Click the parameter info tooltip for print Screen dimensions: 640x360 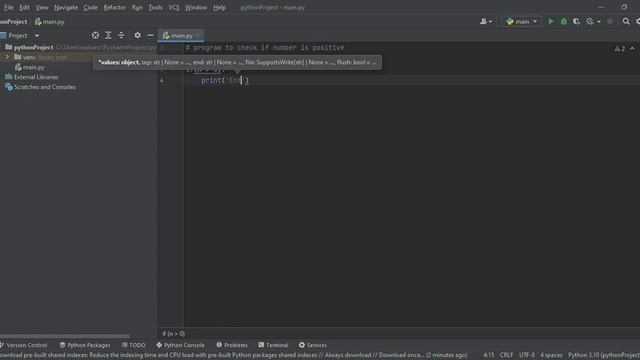[x=237, y=62]
